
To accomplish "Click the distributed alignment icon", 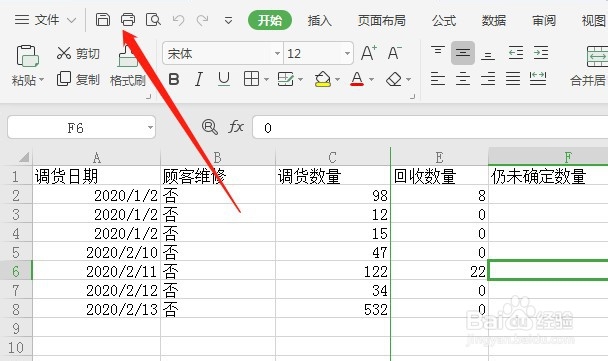I will tap(538, 79).
